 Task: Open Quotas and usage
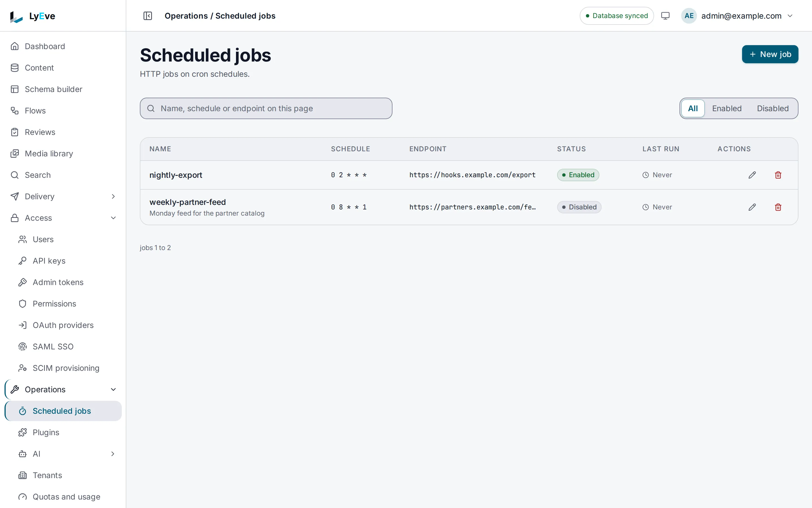click(x=63, y=497)
